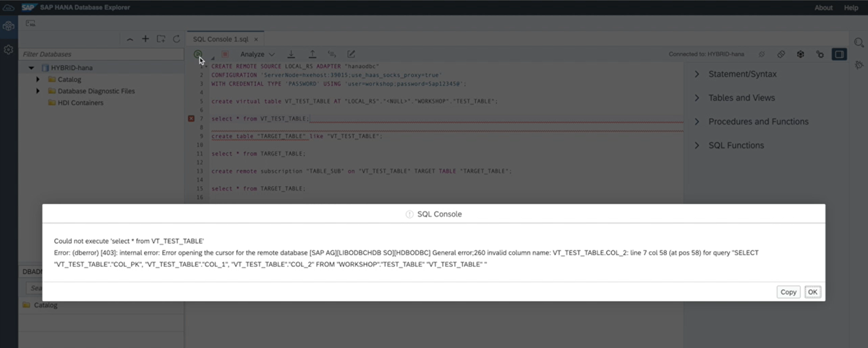Click the upload/import file icon
The image size is (868, 348).
(x=312, y=54)
